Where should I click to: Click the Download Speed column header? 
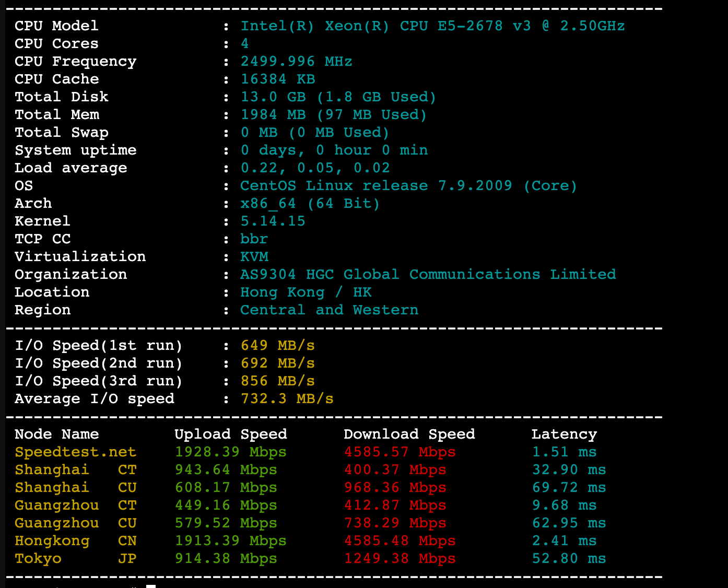pos(409,434)
